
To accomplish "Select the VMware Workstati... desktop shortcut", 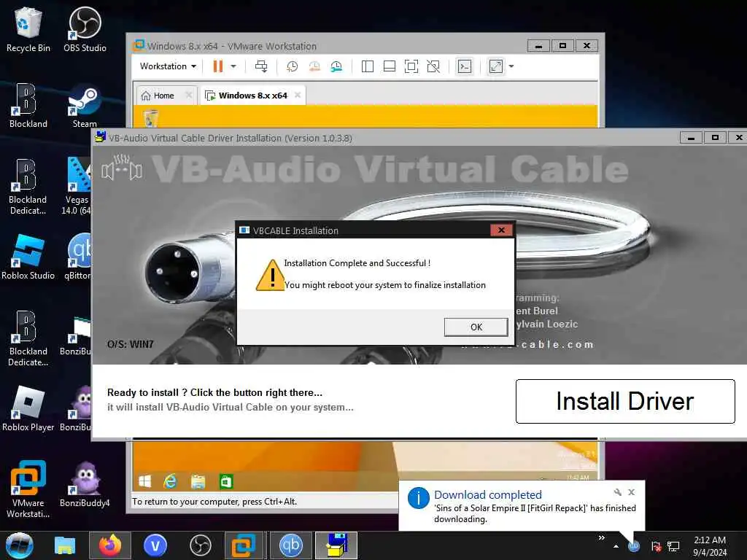I will pos(28,490).
